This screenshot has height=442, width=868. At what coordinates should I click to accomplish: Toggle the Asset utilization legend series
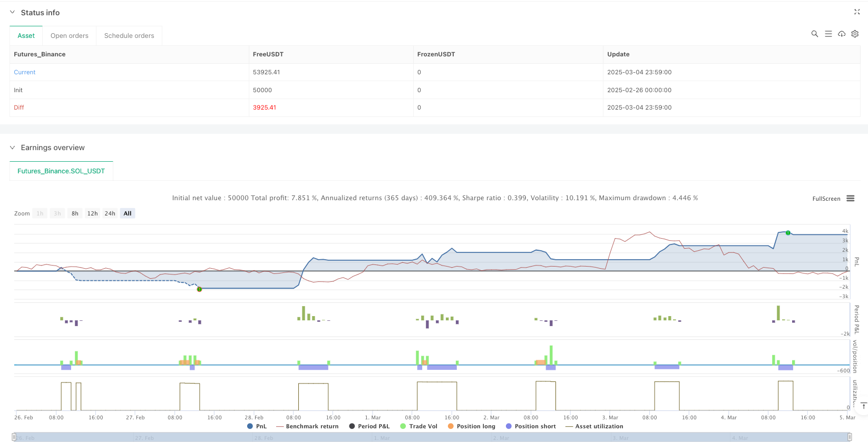coord(594,426)
